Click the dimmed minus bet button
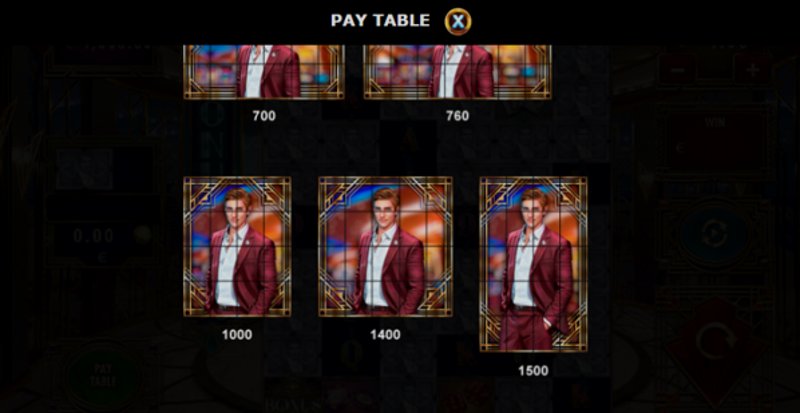This screenshot has height=413, width=800. tap(677, 70)
